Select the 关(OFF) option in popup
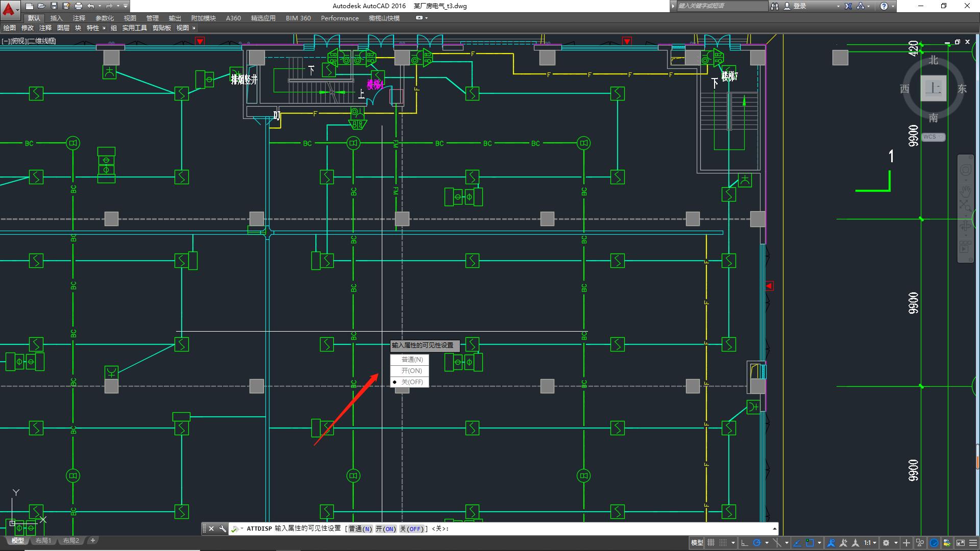This screenshot has height=551, width=980. [412, 382]
